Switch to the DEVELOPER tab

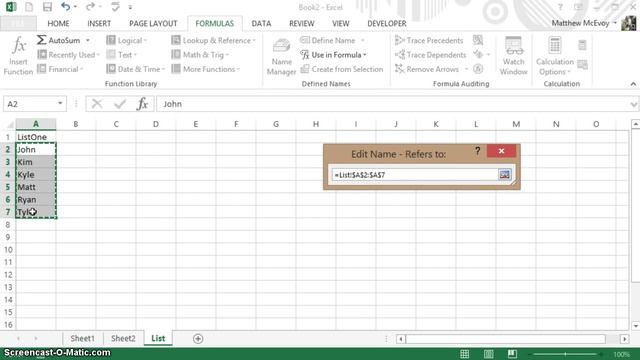(x=387, y=24)
